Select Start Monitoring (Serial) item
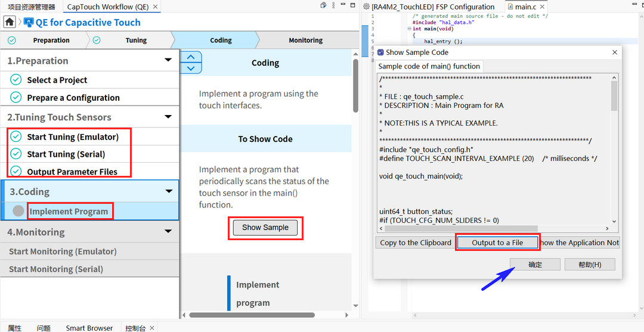Screen dimensions: 644x332 (x=90, y=269)
